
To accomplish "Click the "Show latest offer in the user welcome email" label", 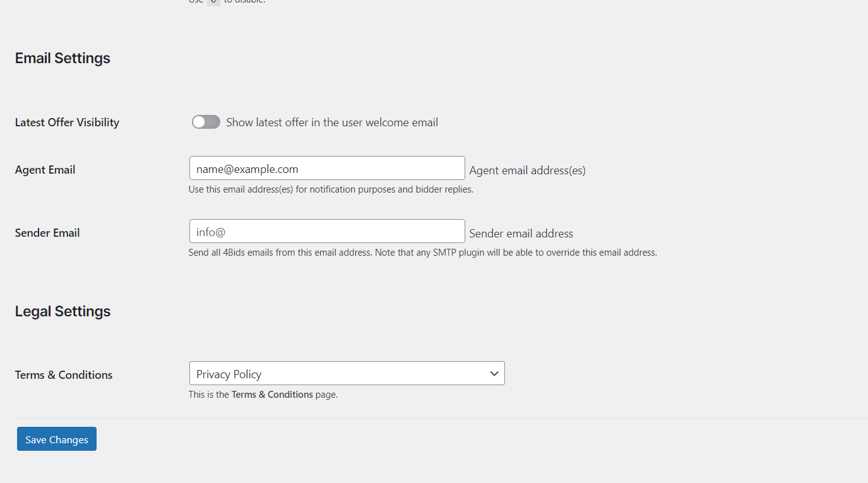I will point(332,122).
